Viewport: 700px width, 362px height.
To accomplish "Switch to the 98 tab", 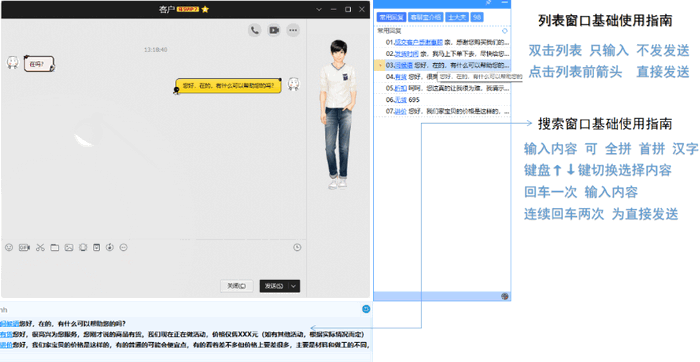I will [477, 17].
